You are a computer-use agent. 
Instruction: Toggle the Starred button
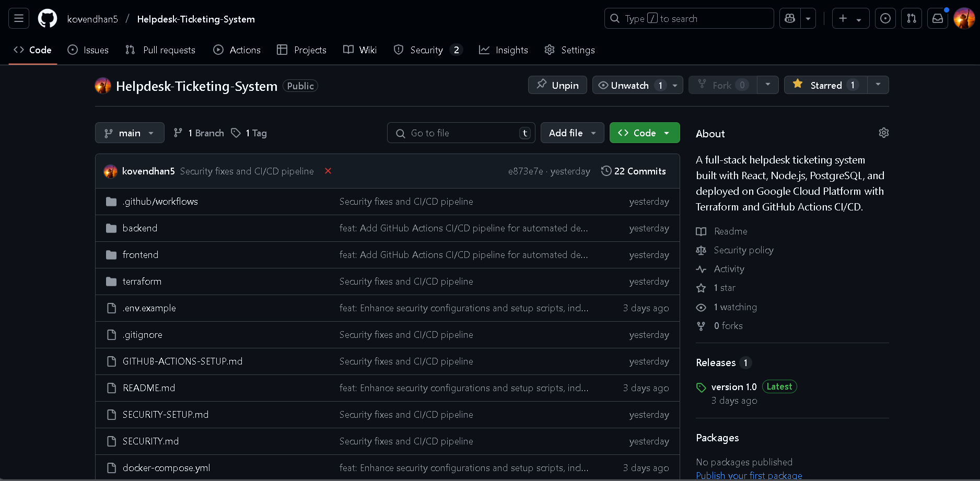pyautogui.click(x=826, y=85)
